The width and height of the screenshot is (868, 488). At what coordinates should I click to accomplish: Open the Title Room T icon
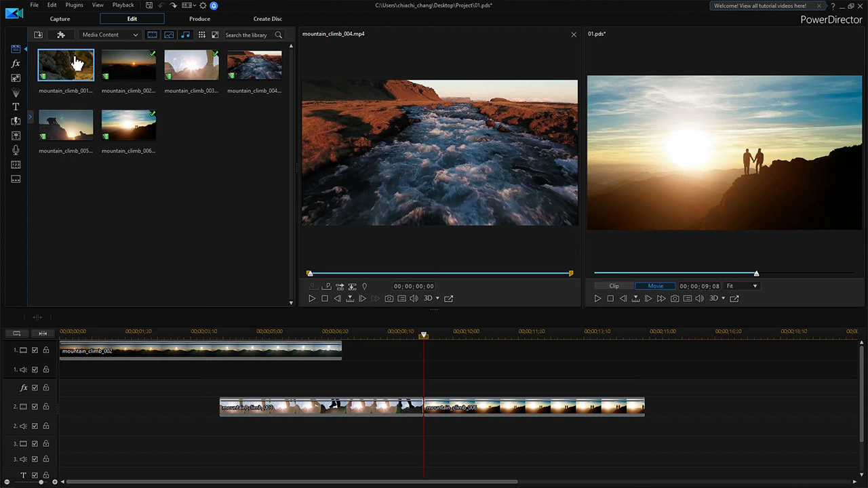tap(16, 107)
